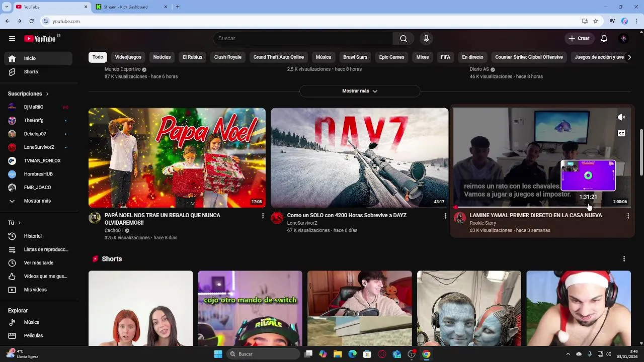Expand subscriptions with Mostrar más in sidebar

click(38, 201)
